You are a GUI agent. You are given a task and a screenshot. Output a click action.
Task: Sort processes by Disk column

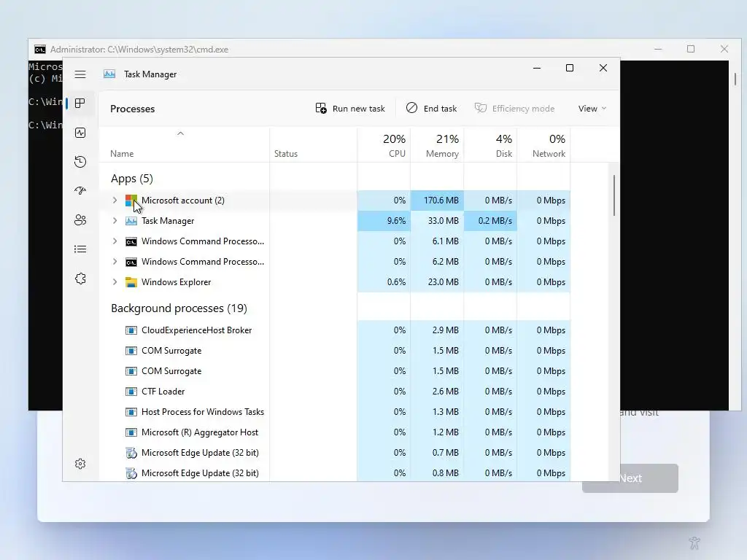point(491,146)
